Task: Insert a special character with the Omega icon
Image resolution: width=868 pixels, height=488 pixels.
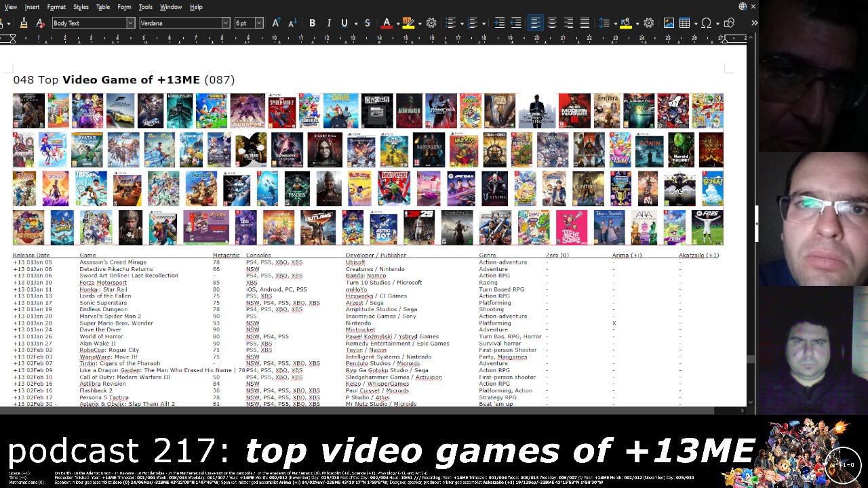Action: [706, 23]
